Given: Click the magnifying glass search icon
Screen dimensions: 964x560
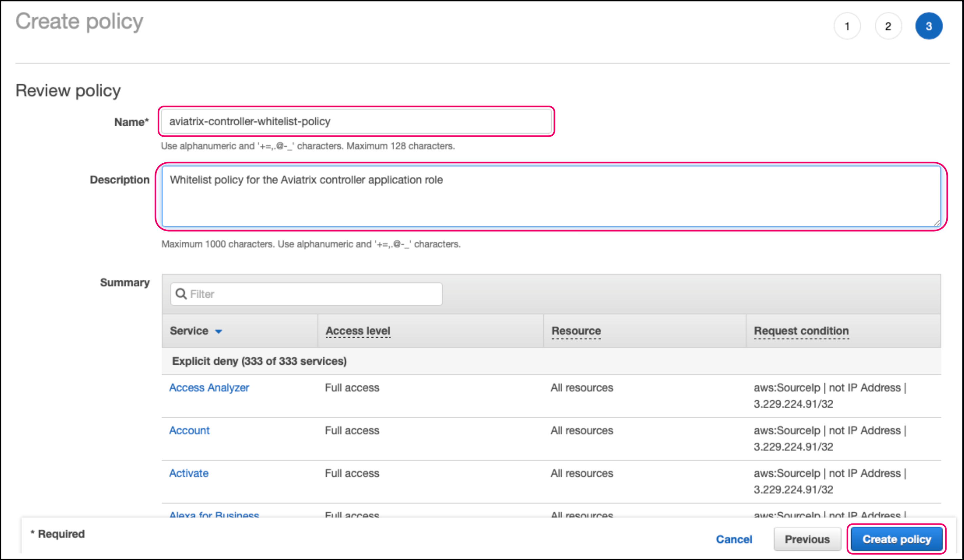Looking at the screenshot, I should pyautogui.click(x=181, y=293).
